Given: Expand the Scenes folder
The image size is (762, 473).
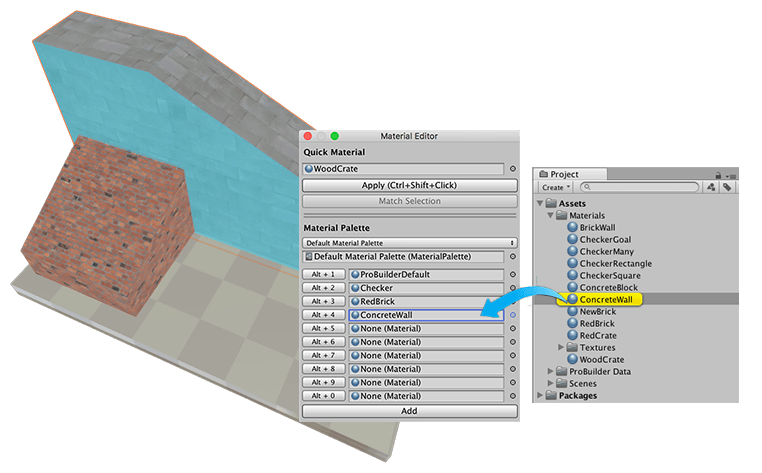Looking at the screenshot, I should 550,383.
